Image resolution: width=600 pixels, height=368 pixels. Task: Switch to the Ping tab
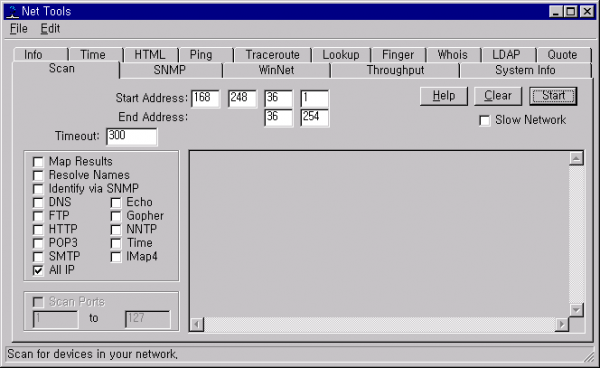coord(206,55)
